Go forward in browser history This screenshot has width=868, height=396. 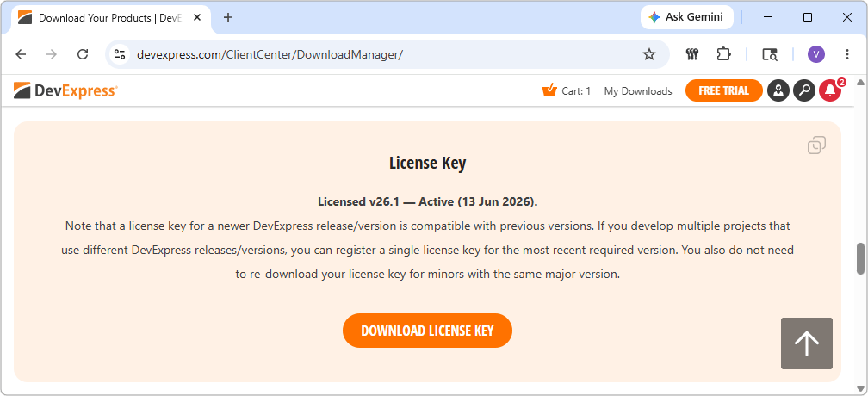52,54
